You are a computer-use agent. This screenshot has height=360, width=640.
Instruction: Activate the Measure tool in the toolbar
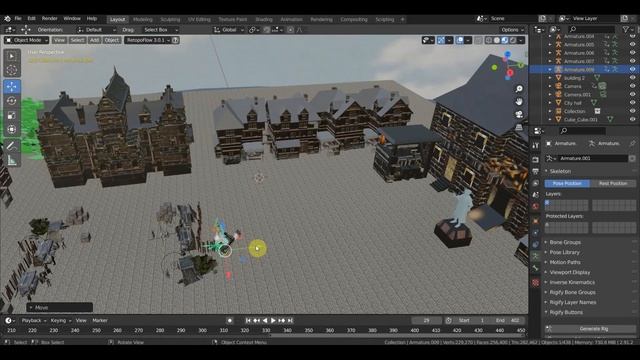tap(12, 160)
